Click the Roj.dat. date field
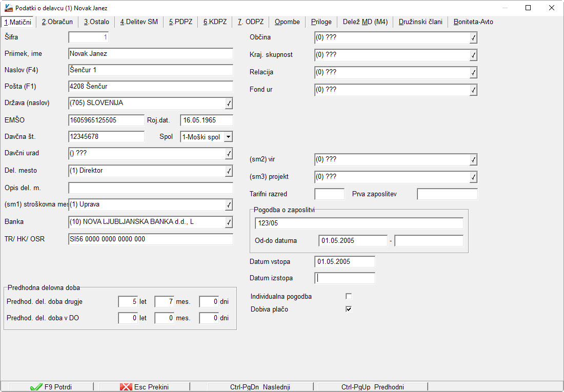Screen dimensions: 564x392 pos(207,120)
